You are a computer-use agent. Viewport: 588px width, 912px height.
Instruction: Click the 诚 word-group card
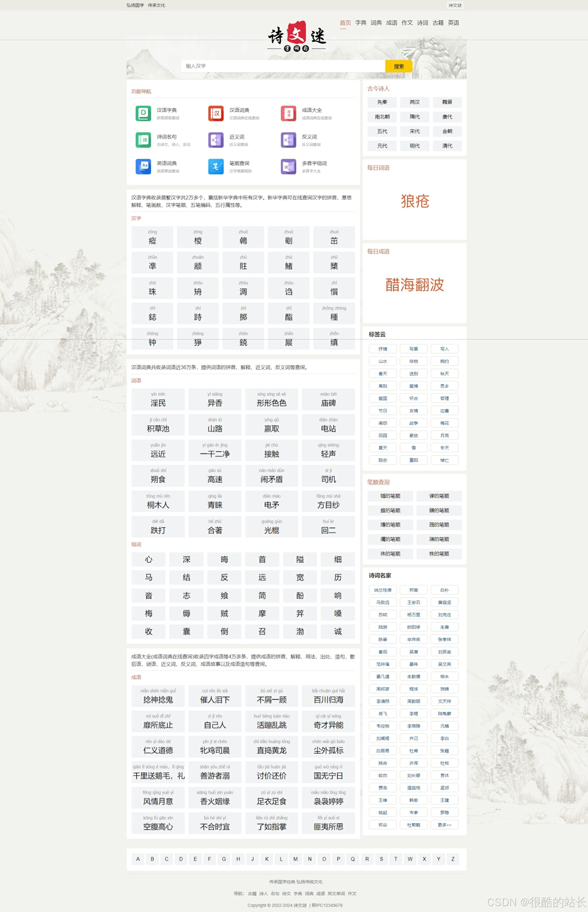click(338, 631)
